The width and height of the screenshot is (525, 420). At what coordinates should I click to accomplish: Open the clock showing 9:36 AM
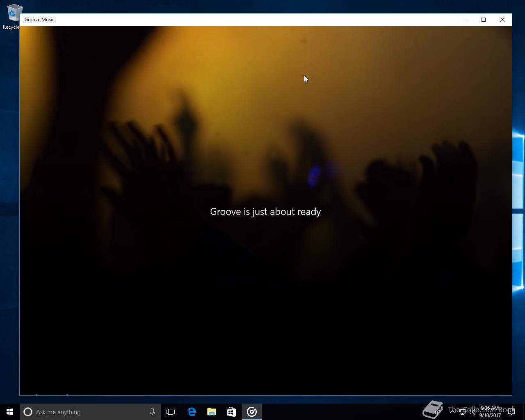490,412
